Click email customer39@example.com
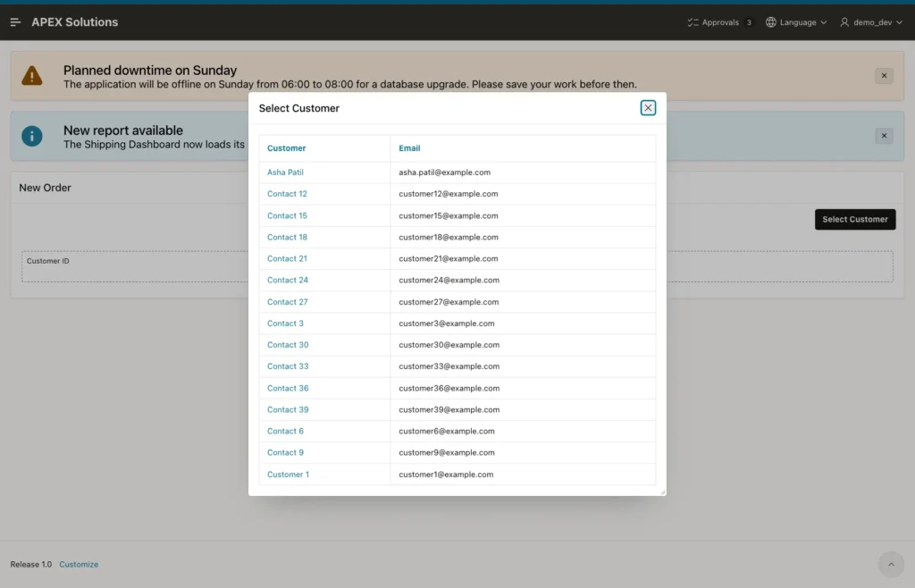 [x=449, y=409]
